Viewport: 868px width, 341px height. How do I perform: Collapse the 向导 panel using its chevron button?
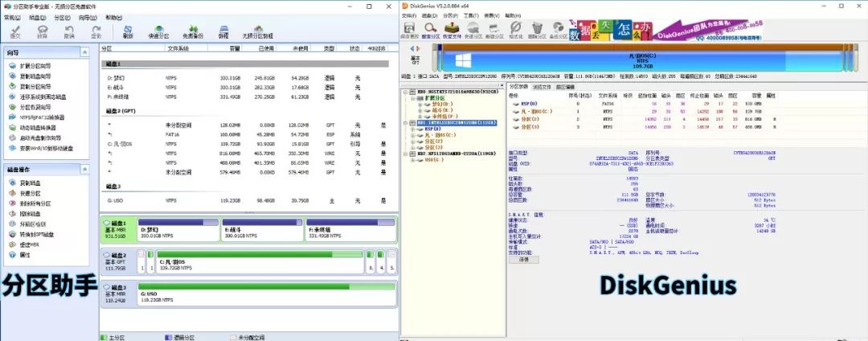84,52
